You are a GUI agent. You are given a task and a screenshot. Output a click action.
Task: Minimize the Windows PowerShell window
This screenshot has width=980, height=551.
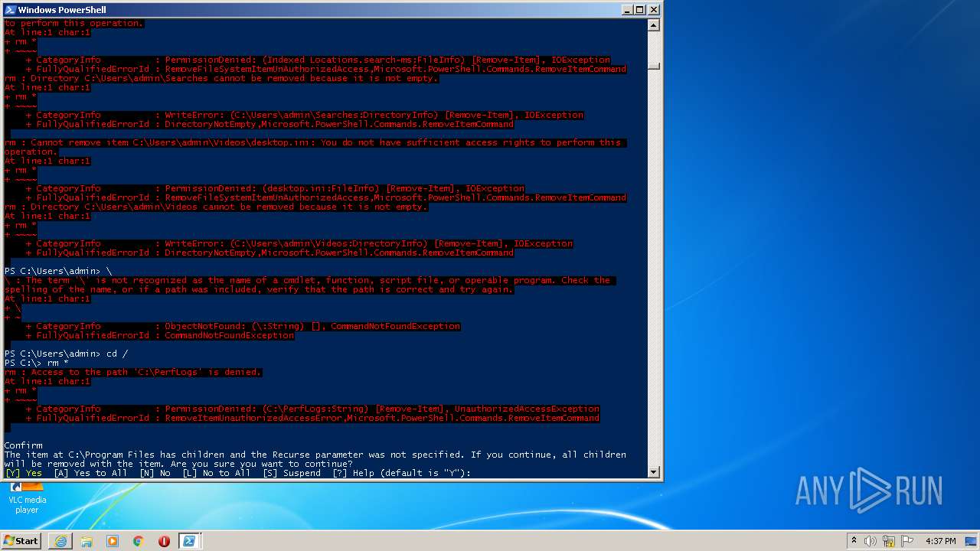coord(628,10)
